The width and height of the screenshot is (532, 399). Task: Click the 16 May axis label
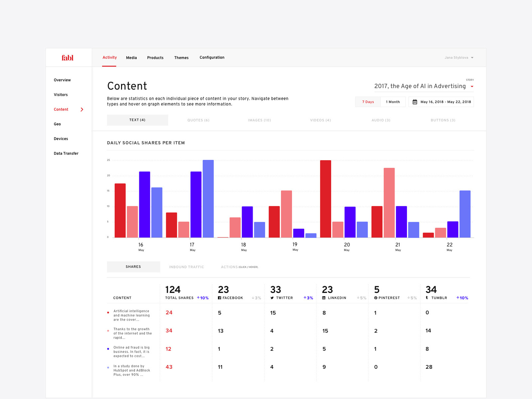141,247
